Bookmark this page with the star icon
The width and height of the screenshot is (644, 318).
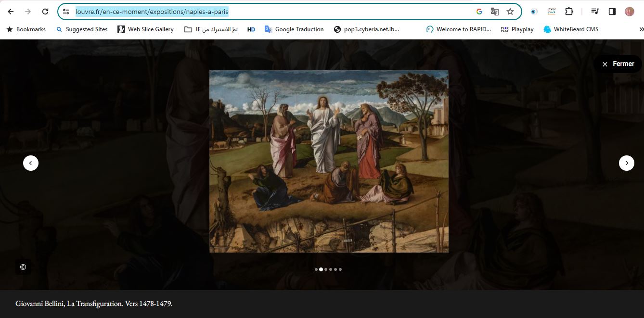click(x=510, y=12)
